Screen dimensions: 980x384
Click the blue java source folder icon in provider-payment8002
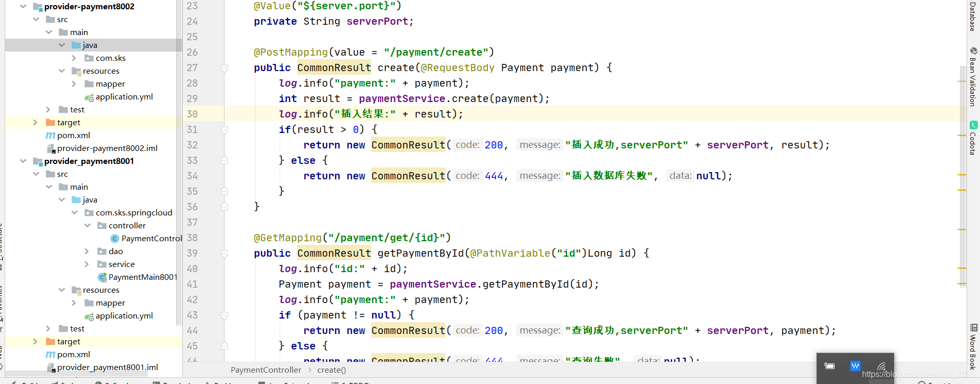pyautogui.click(x=76, y=45)
